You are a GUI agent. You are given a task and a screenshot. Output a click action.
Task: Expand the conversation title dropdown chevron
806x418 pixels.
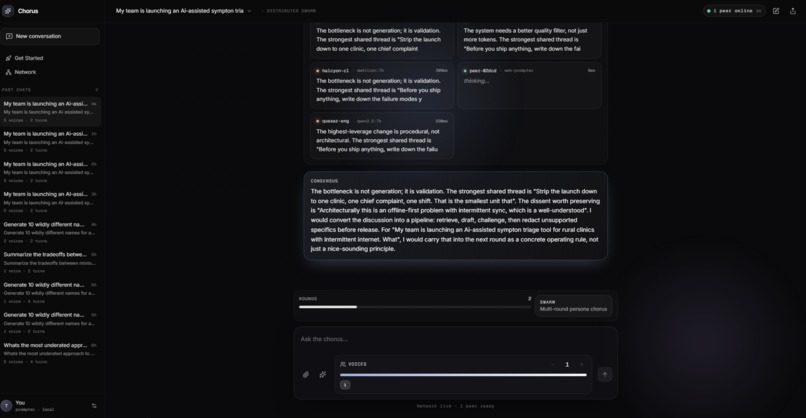pyautogui.click(x=249, y=11)
